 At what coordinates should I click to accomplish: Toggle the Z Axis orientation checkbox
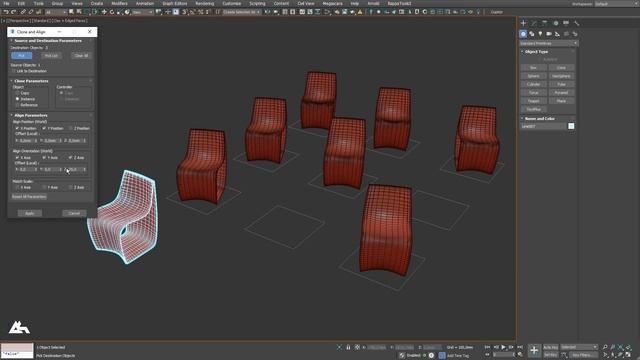71,158
